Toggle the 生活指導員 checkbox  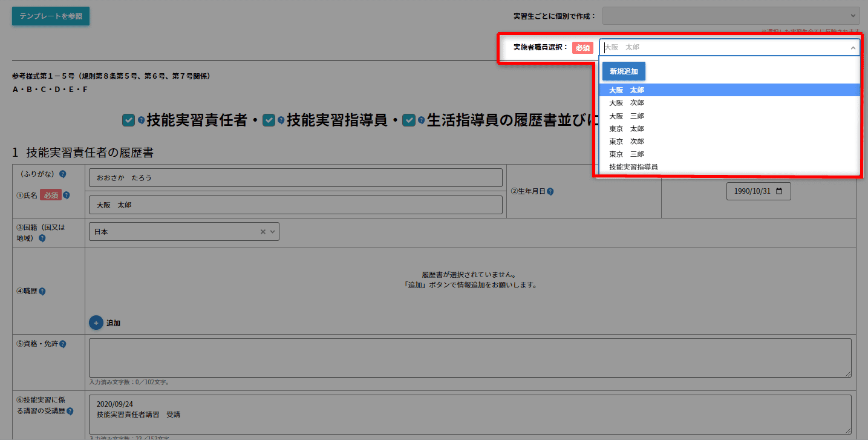pyautogui.click(x=409, y=120)
